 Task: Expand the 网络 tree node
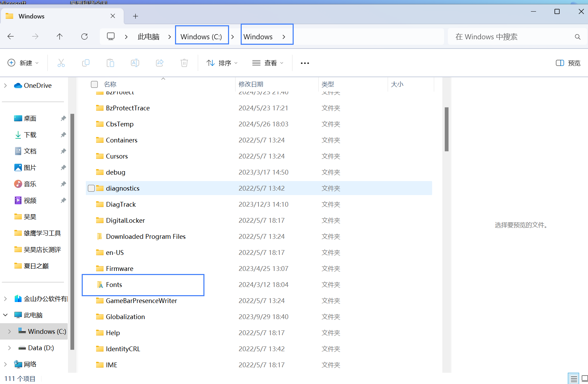pyautogui.click(x=5, y=364)
